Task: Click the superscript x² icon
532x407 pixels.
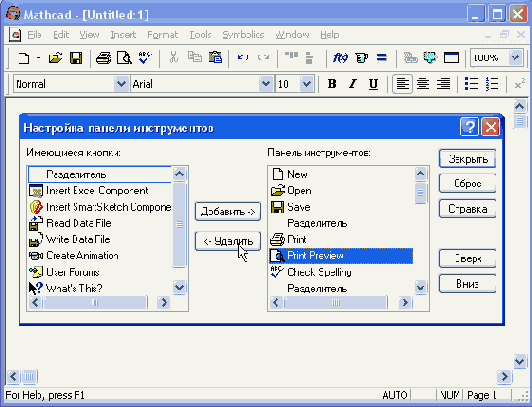Action: pos(519,83)
